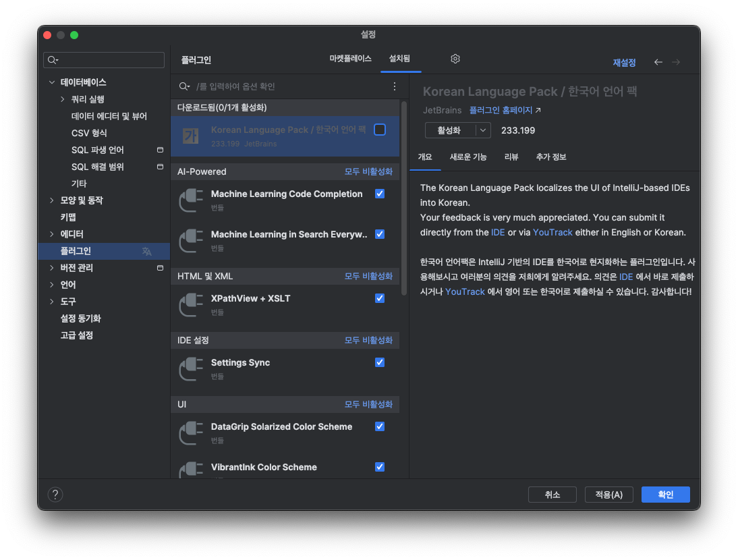Click the magnifier icon in settings search
Screen dimensions: 738x560
[x=53, y=60]
